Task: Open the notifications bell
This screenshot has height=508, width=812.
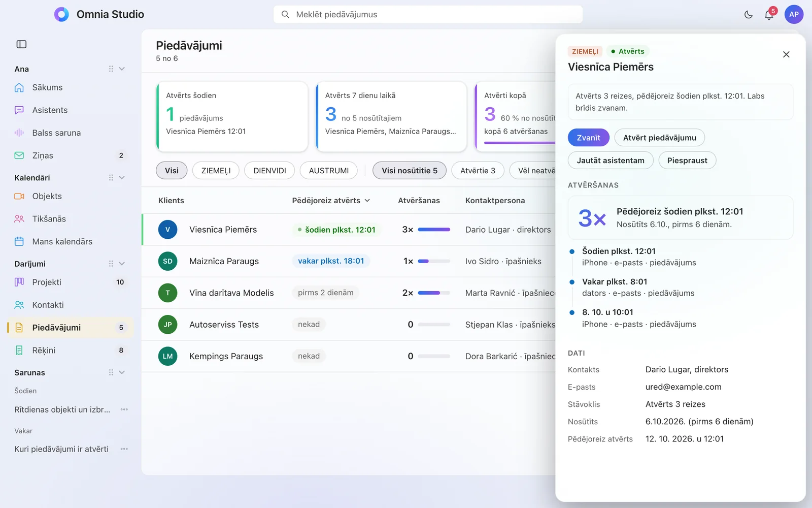Action: click(769, 15)
